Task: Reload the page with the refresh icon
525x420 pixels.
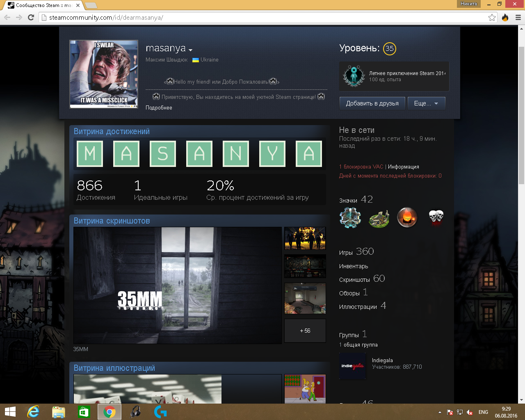Action: [x=31, y=17]
